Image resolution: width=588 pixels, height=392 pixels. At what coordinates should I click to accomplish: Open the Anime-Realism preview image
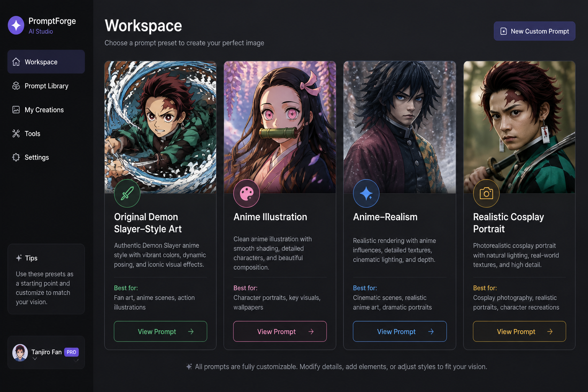coord(400,127)
